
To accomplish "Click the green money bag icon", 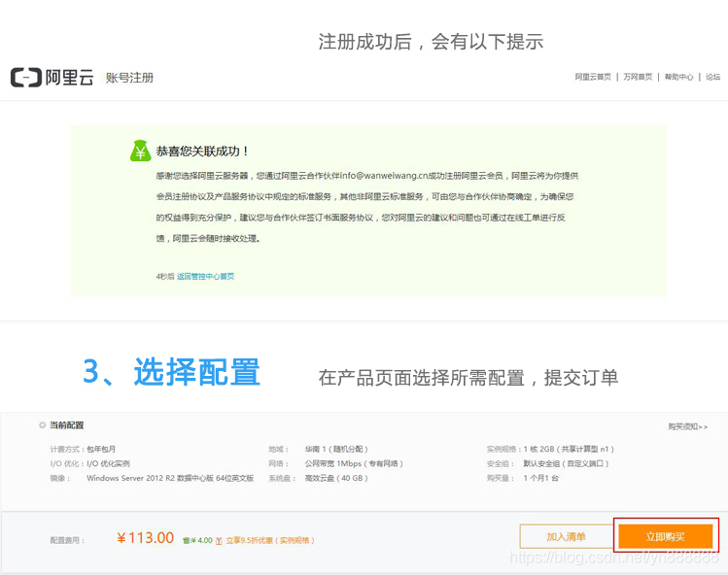I will (140, 151).
